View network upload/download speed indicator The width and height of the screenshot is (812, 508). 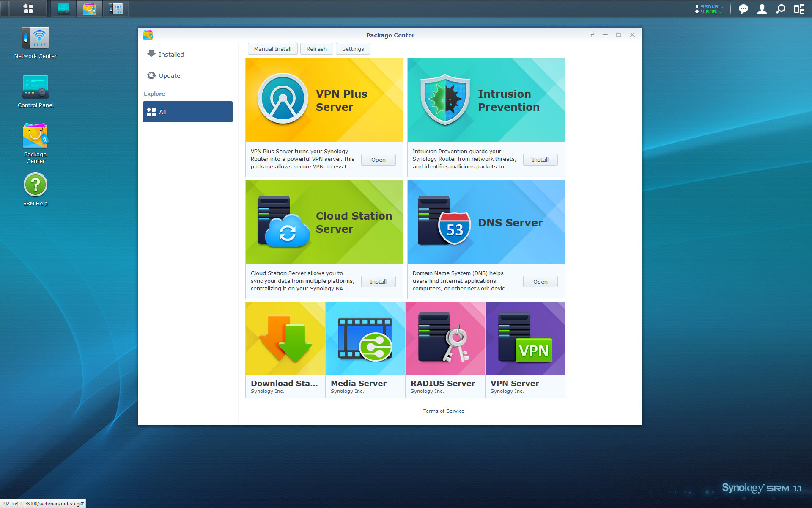(x=709, y=9)
